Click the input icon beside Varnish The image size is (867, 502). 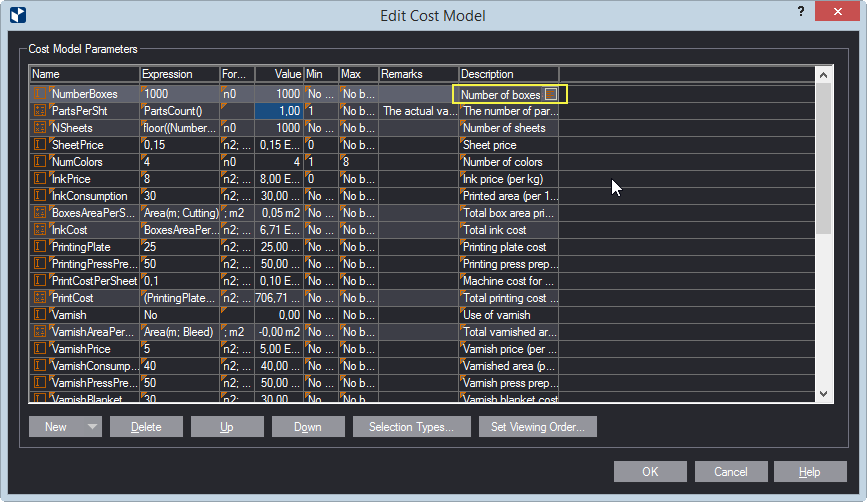point(40,315)
